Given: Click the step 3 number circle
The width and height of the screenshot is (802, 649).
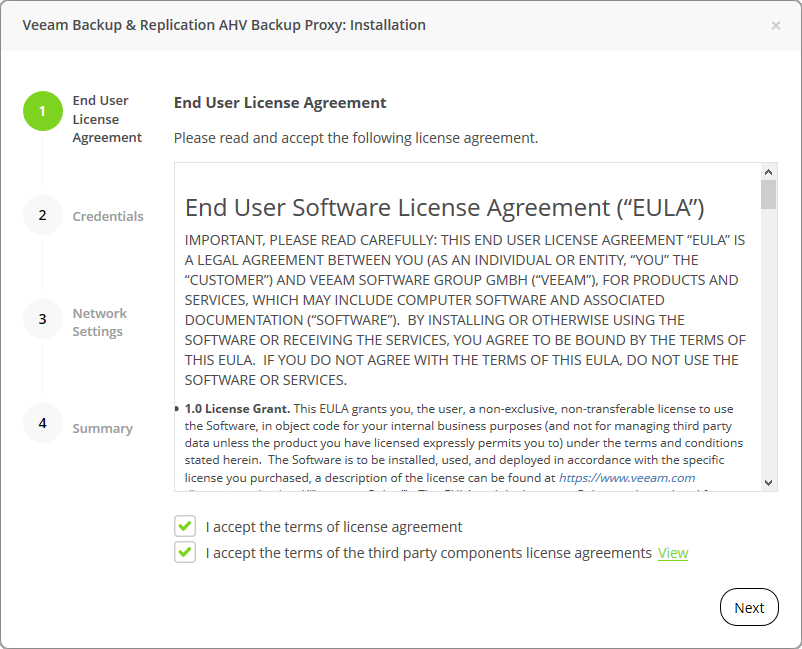Looking at the screenshot, I should [x=42, y=319].
